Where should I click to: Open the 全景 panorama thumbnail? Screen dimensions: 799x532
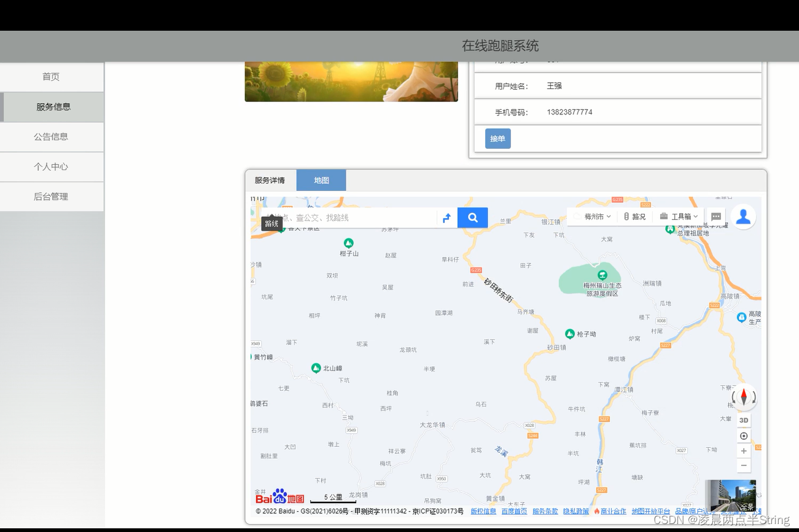coord(730,496)
